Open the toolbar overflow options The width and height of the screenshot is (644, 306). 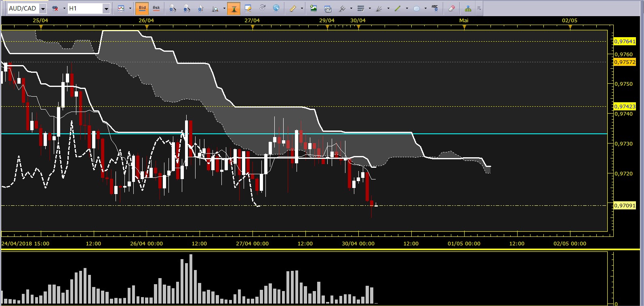coord(479,8)
